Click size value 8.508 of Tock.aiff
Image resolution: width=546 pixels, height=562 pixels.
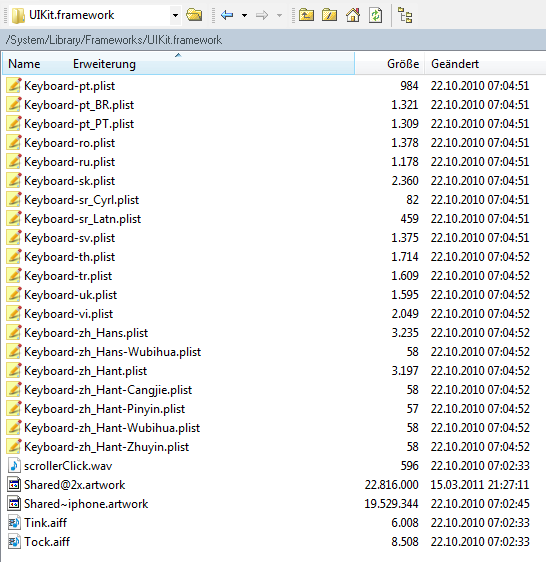[405, 542]
